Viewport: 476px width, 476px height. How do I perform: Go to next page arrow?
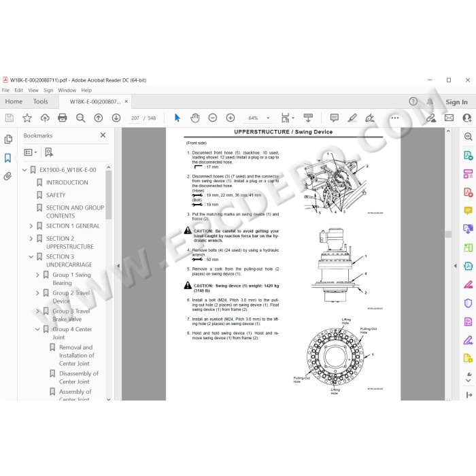(x=116, y=118)
